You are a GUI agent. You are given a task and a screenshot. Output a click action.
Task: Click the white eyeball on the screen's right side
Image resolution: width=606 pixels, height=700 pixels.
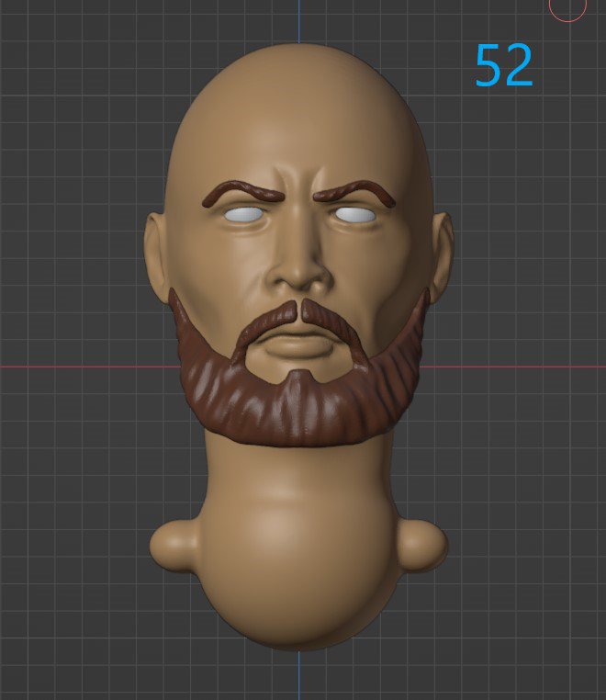tap(355, 215)
